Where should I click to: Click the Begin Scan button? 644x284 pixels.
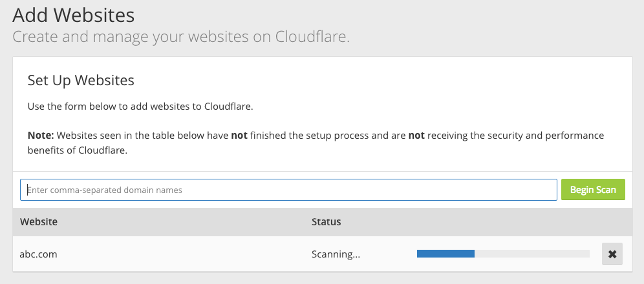(x=593, y=190)
